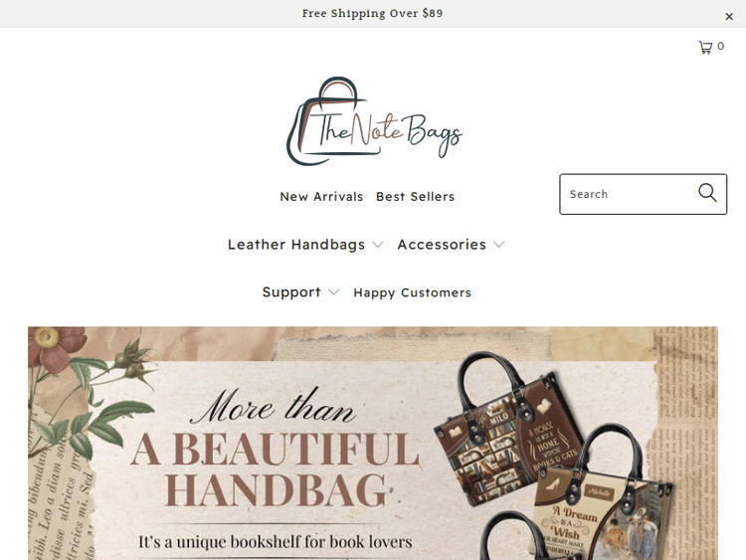Click the A Beautiful Handbag banner headline

275,468
